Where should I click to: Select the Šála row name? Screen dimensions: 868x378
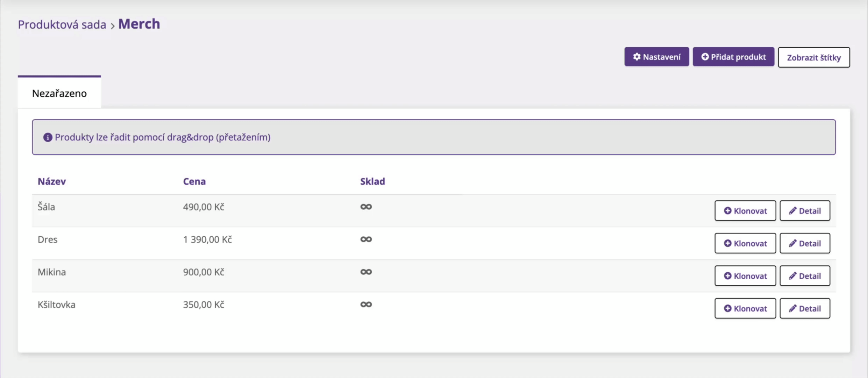pyautogui.click(x=46, y=207)
